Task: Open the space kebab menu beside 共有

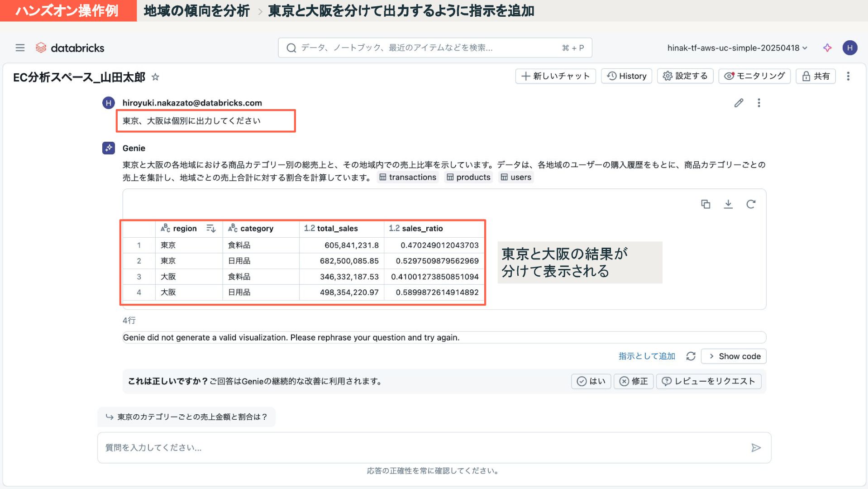Action: point(848,76)
